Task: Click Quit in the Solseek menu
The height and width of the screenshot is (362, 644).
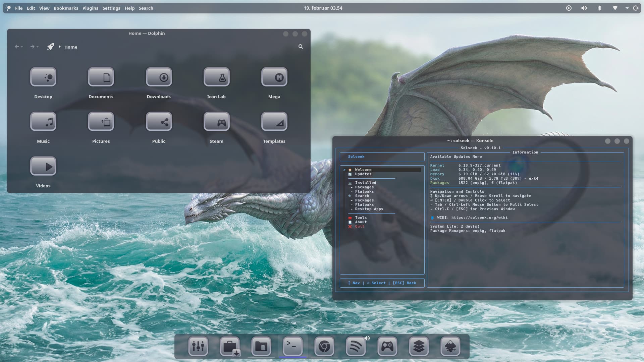Action: 360,227
